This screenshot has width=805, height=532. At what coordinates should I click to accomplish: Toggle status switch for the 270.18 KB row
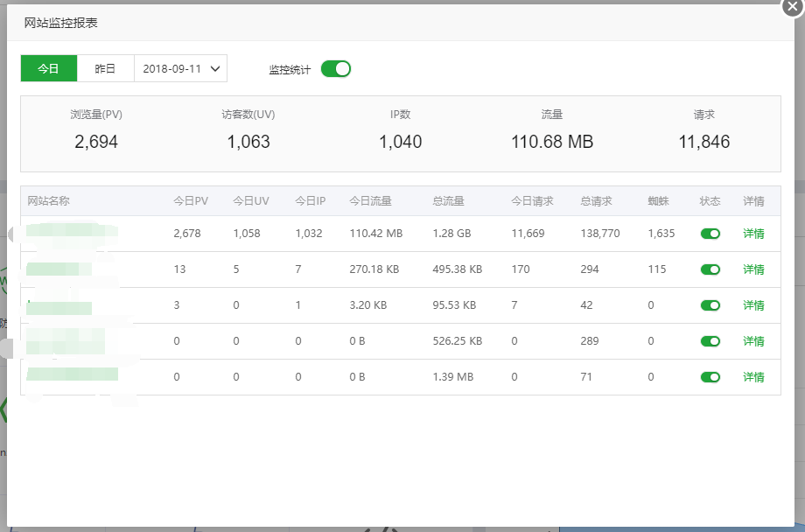(710, 269)
